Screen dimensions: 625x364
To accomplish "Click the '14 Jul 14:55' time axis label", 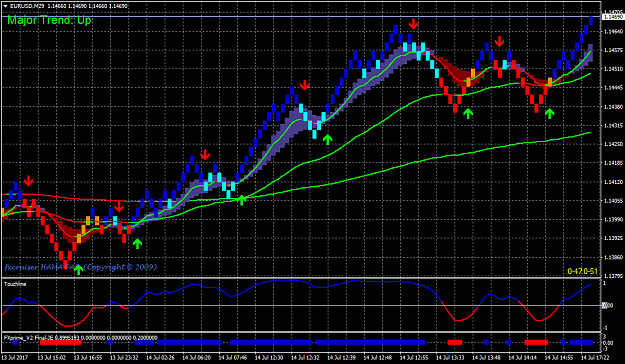I will [x=559, y=358].
